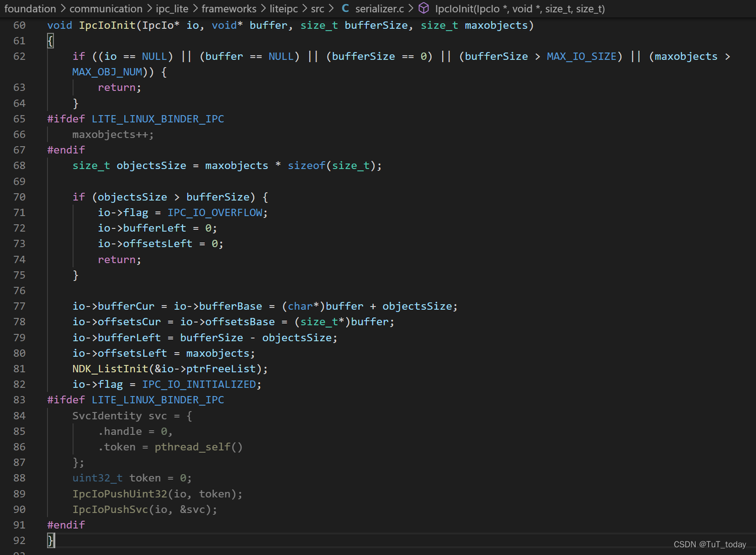Screen dimensions: 756x555
Task: Expand the chevron after communication
Action: pos(149,9)
